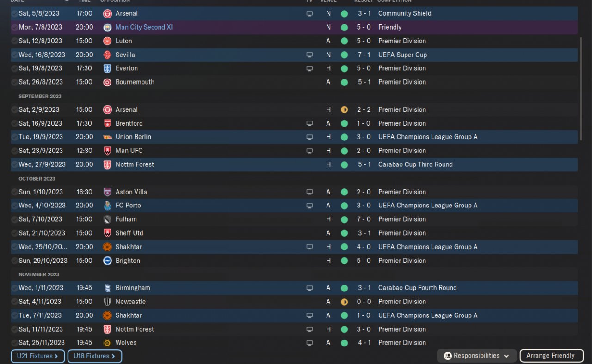592x364 pixels.
Task: Click the Arrange Friendly button
Action: click(x=550, y=356)
